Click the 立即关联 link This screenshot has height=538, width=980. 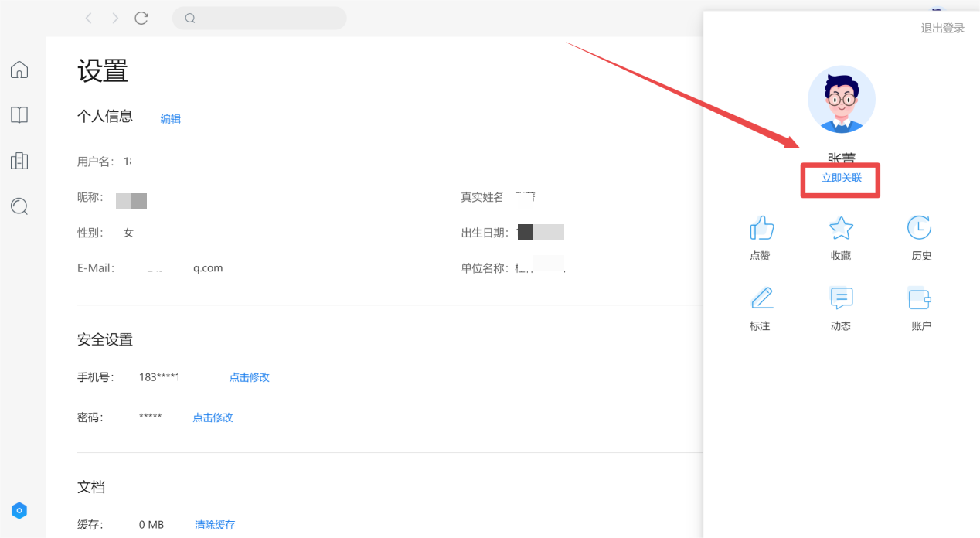(x=841, y=178)
